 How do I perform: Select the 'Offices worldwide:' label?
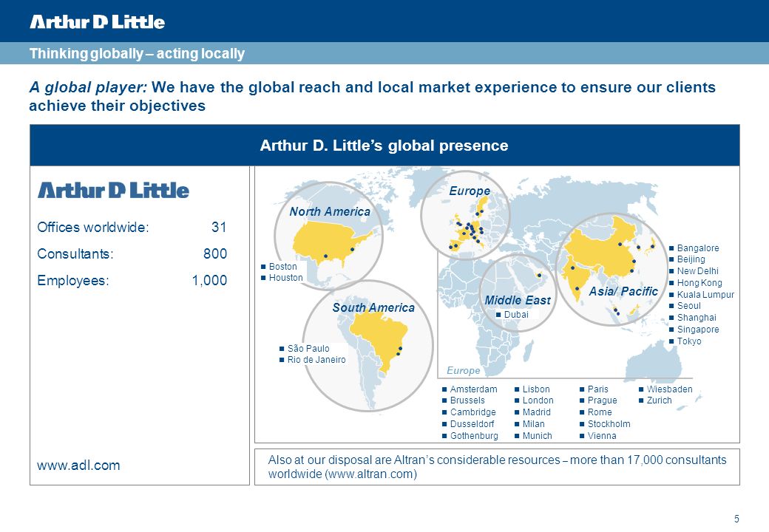coord(93,228)
